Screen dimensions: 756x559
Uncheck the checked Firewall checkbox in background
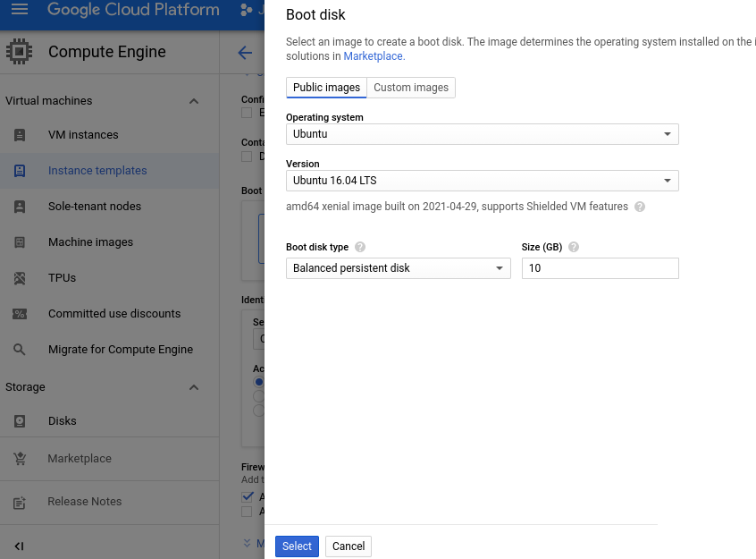(x=248, y=496)
